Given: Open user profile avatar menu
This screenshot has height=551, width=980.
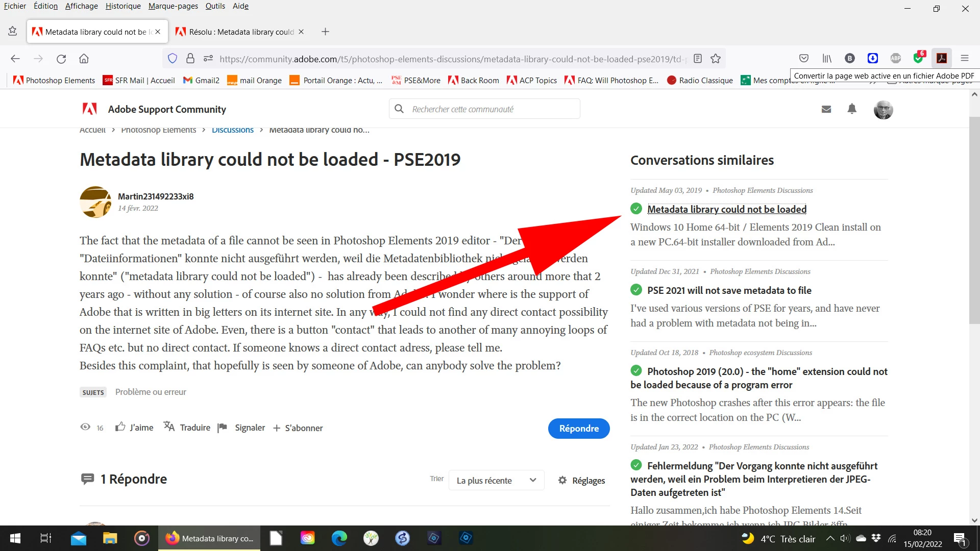Looking at the screenshot, I should click(883, 110).
